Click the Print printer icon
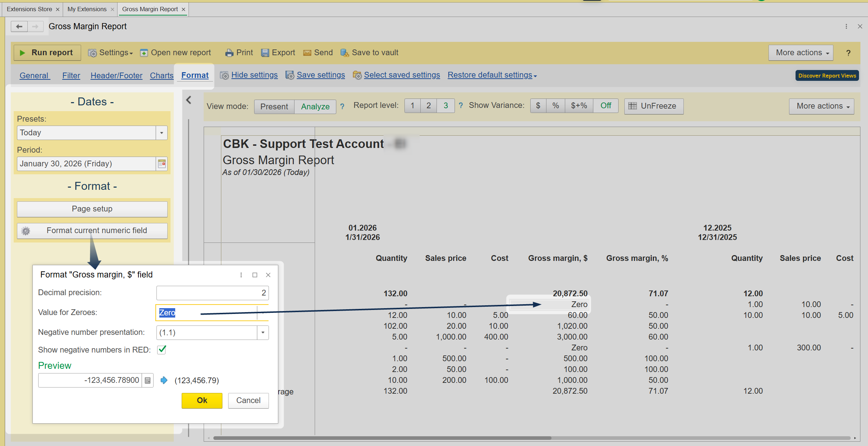Viewport: 868px width, 446px height. click(x=229, y=53)
